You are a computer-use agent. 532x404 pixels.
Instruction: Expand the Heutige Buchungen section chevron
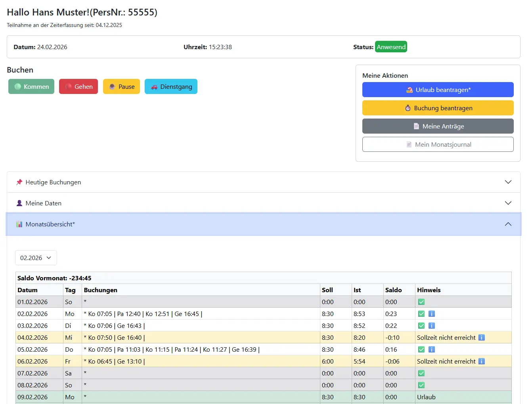(x=508, y=182)
